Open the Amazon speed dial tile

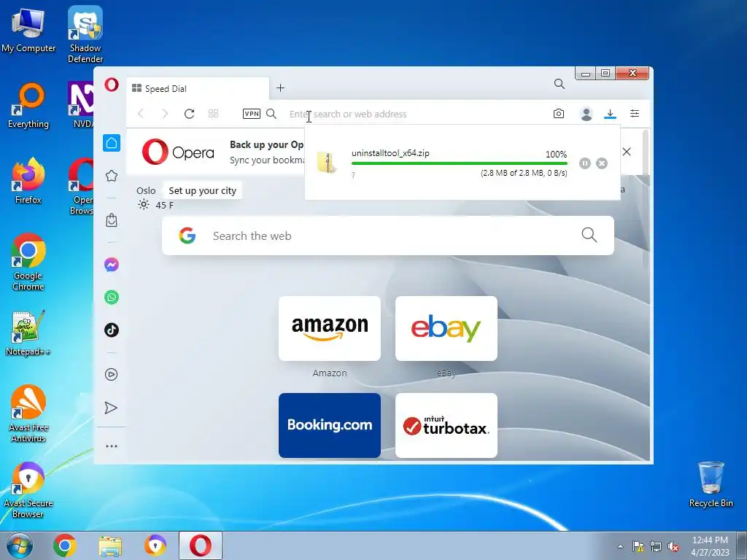tap(330, 329)
